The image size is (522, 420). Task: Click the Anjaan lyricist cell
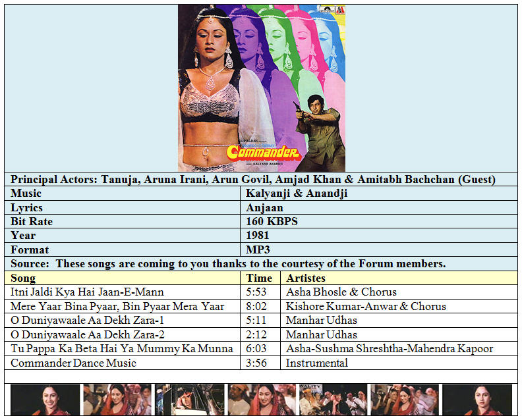tap(379, 207)
